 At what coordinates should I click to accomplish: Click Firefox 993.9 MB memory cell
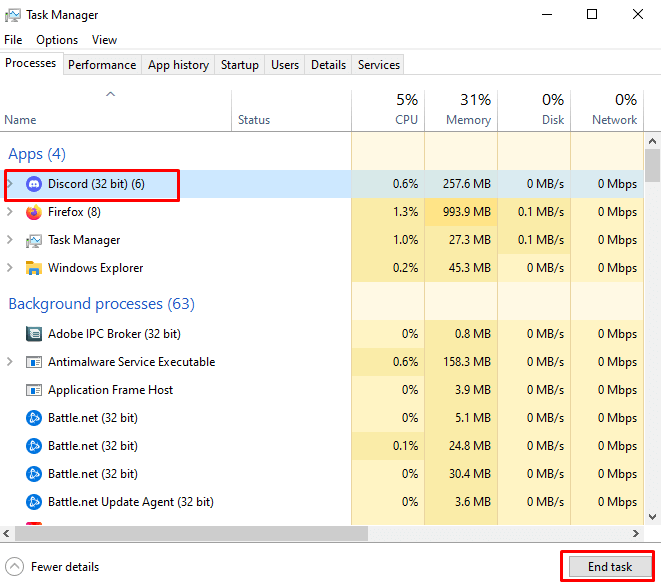pos(461,212)
